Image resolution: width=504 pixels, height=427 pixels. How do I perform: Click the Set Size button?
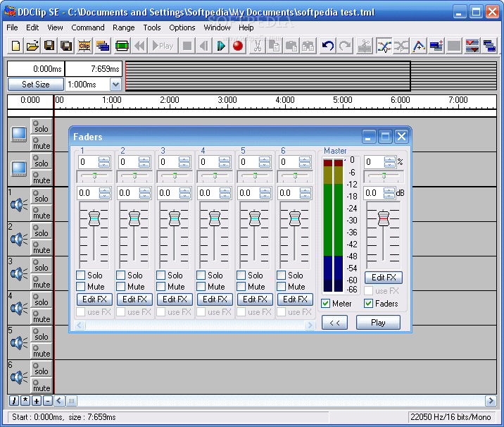coord(36,85)
